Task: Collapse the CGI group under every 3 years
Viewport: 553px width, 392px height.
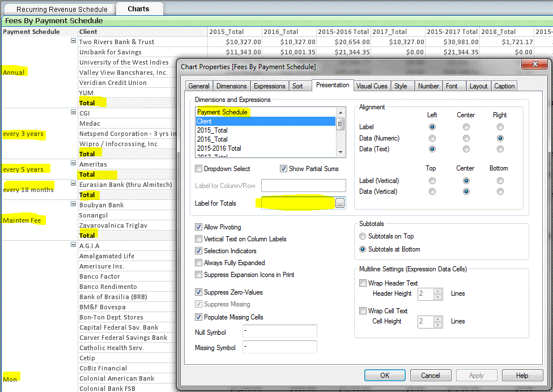Action: [73, 113]
